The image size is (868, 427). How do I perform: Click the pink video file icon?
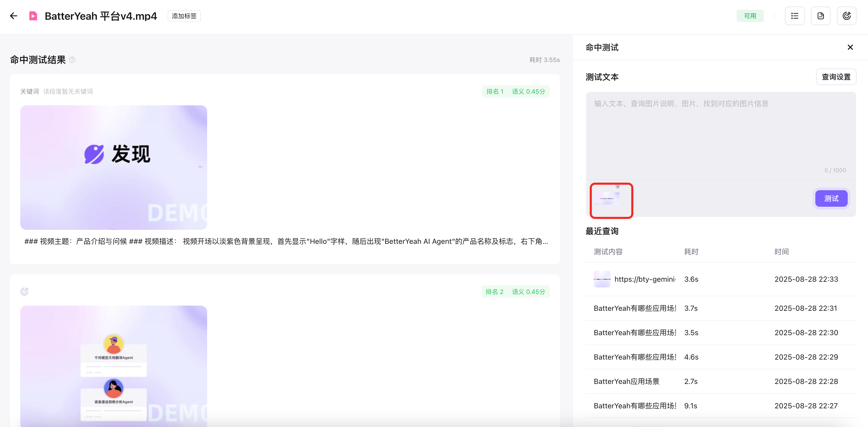(33, 16)
